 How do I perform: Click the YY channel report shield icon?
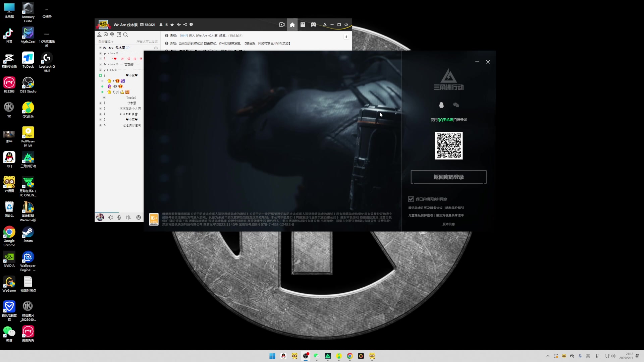click(x=191, y=25)
